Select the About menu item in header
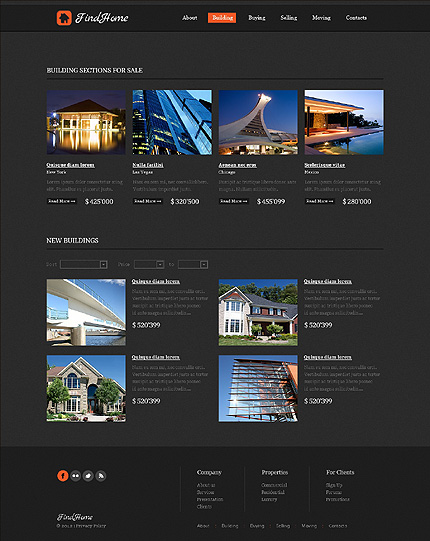Image resolution: width=430 pixels, height=541 pixels. pos(189,18)
